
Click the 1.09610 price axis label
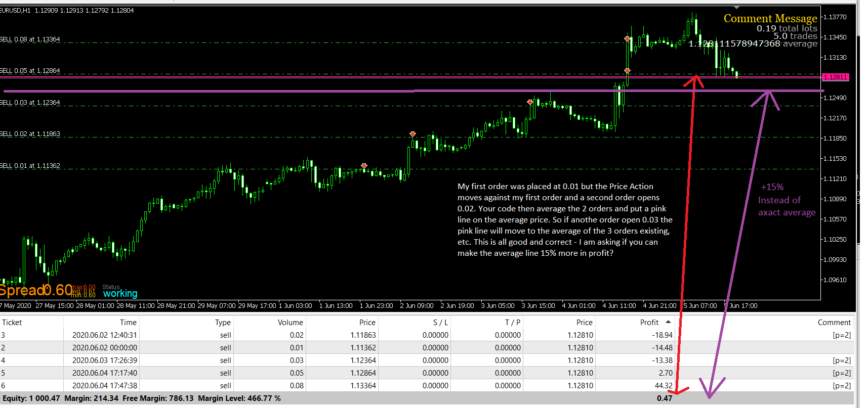835,280
